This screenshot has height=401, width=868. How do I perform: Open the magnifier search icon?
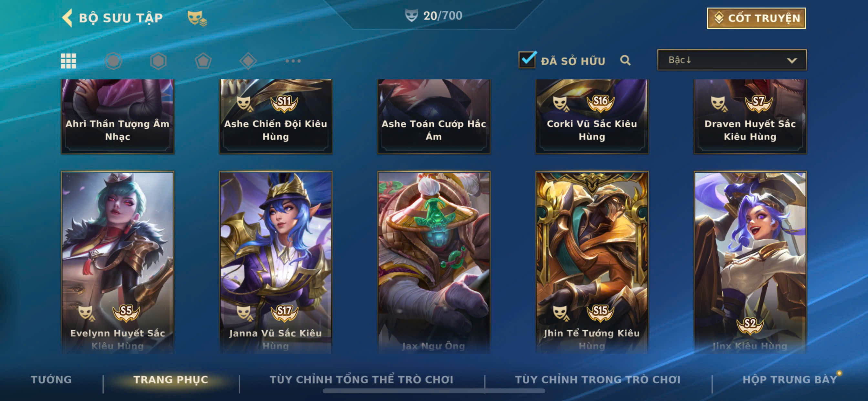click(625, 60)
